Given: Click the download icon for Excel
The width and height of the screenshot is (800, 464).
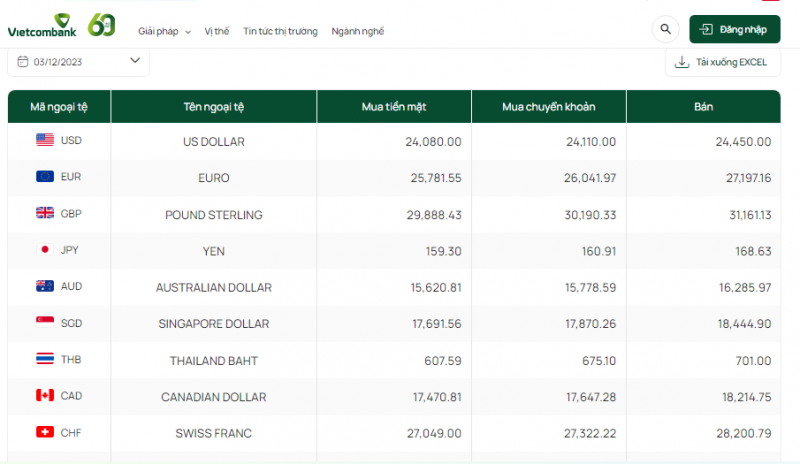Looking at the screenshot, I should pos(682,62).
